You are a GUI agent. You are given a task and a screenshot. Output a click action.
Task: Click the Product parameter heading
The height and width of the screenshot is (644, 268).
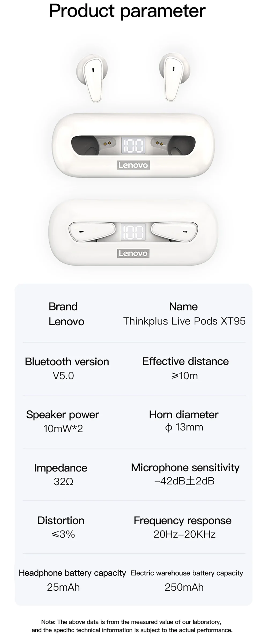tap(127, 11)
